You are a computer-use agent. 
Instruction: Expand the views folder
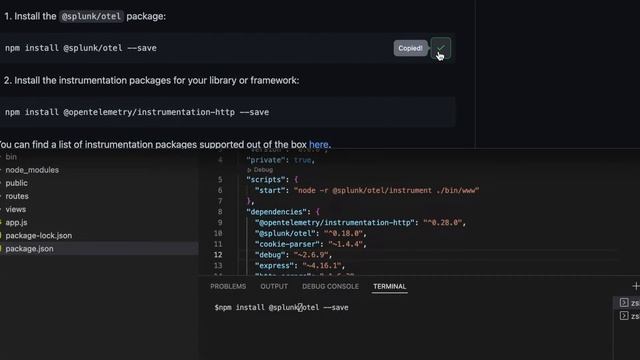(16, 209)
